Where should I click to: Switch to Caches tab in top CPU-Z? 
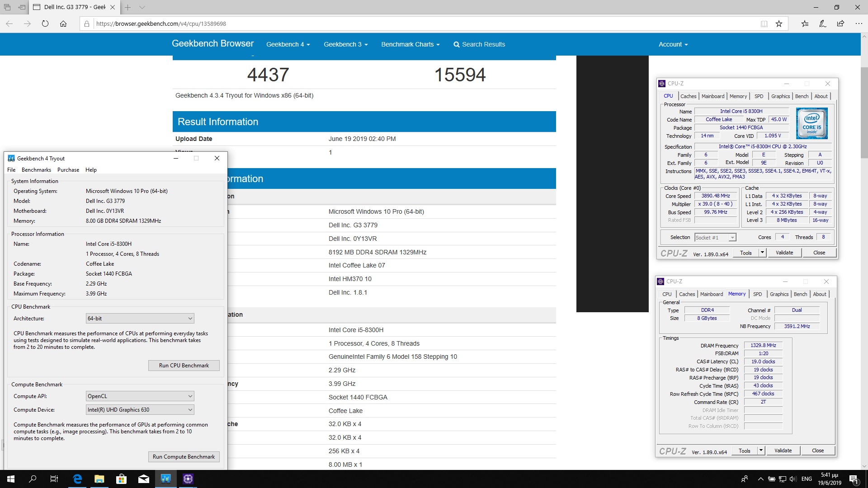[688, 96]
